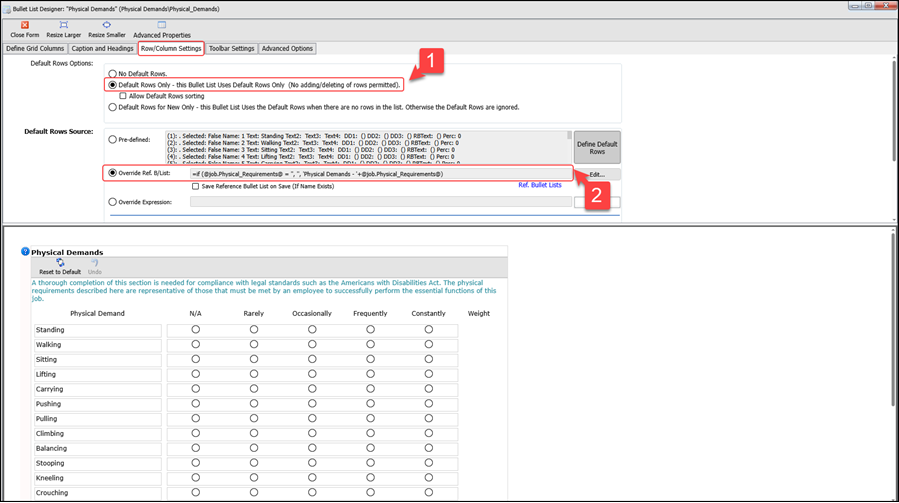The height and width of the screenshot is (503, 899).
Task: Choose Pre-defined default rows source
Action: [x=112, y=139]
